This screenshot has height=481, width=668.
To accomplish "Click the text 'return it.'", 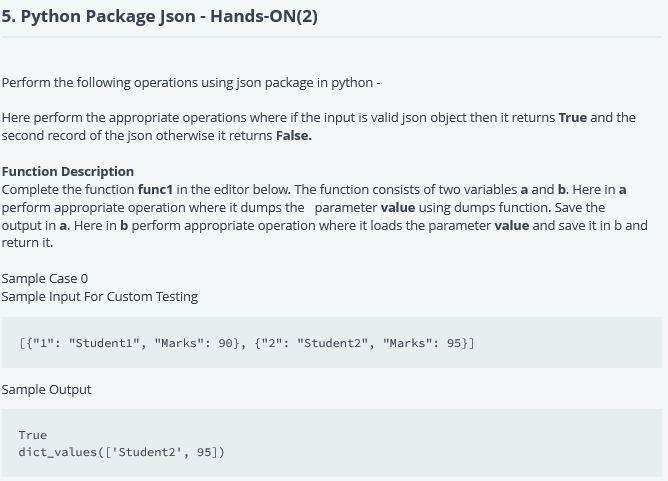I will click(x=27, y=242).
